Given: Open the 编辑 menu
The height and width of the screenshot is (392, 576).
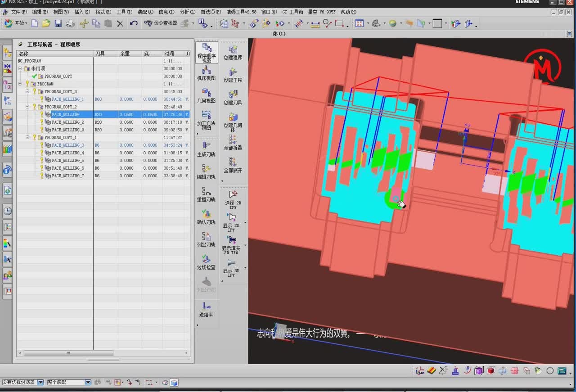Looking at the screenshot, I should pyautogui.click(x=40, y=12).
